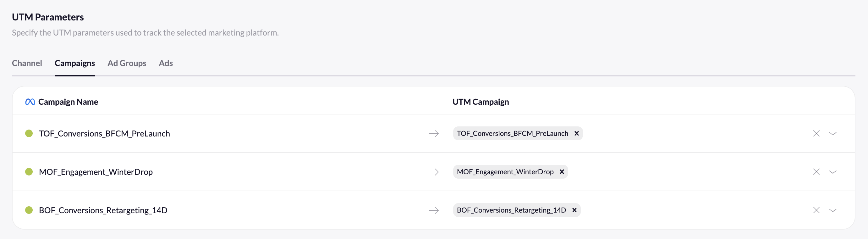Open the Ads tab
The image size is (868, 239).
point(165,63)
